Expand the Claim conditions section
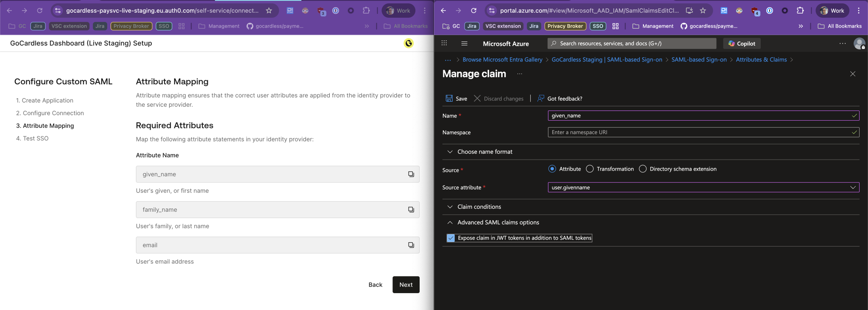This screenshot has width=868, height=310. 450,207
